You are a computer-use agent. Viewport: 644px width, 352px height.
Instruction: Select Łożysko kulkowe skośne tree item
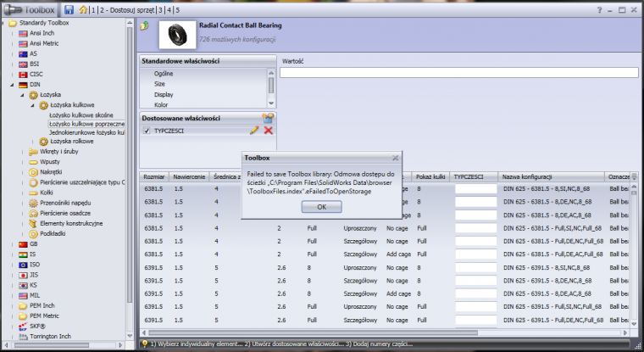80,115
